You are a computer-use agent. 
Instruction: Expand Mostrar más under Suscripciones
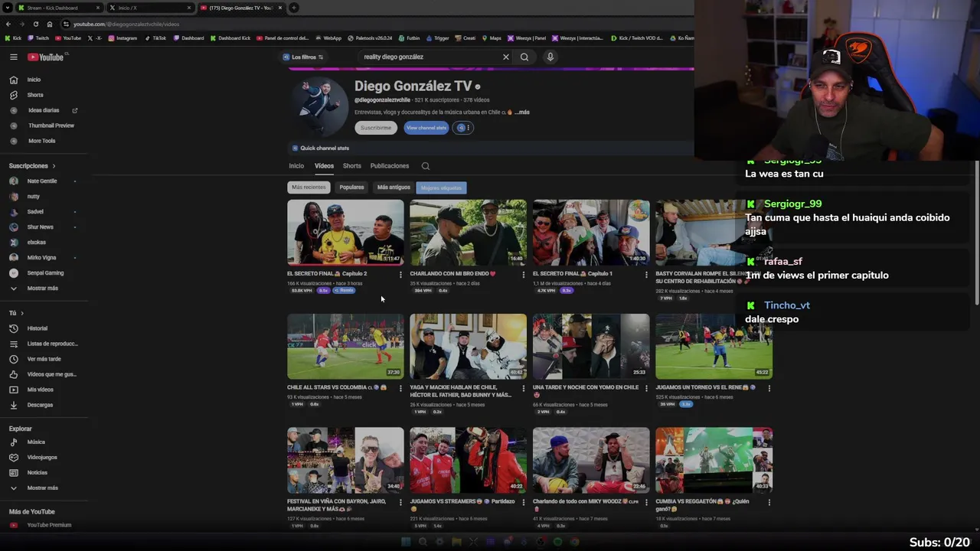(42, 289)
